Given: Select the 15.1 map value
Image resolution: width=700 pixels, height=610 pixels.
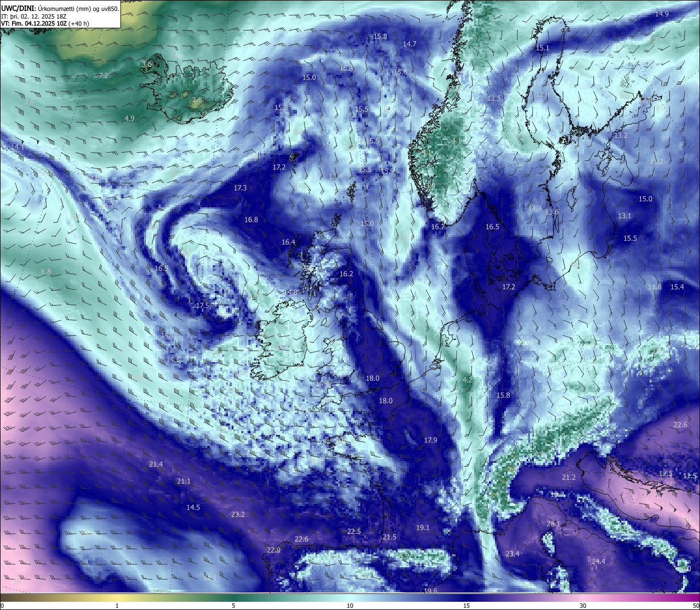Looking at the screenshot, I should (x=542, y=48).
